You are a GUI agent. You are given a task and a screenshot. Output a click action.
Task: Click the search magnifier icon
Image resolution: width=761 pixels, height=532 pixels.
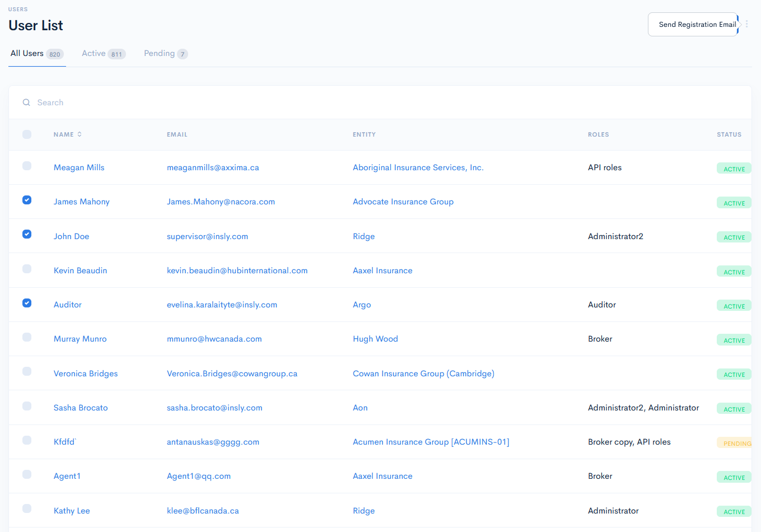(x=26, y=102)
